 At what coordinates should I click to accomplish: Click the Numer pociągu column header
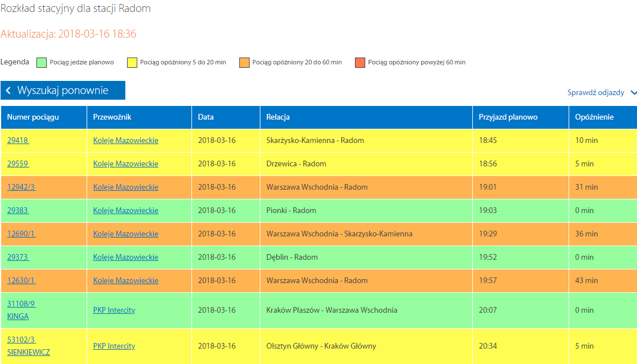coord(33,117)
